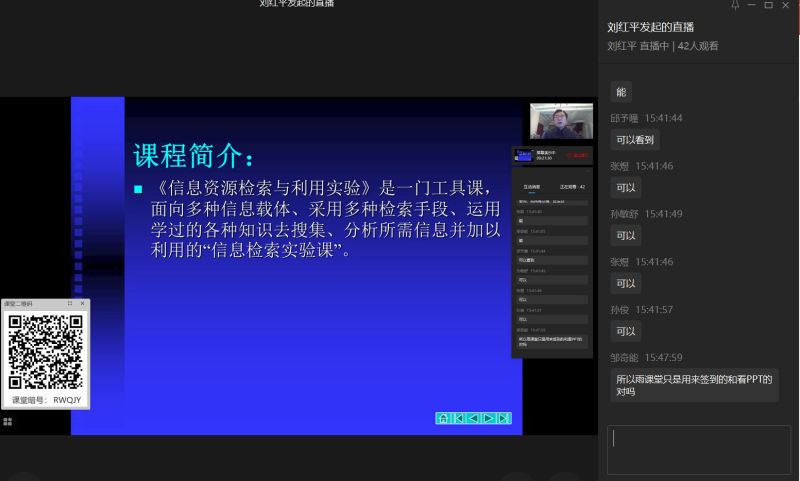Screen dimensions: 800x481
Task: Click the classroom QR code image
Action: [45, 351]
